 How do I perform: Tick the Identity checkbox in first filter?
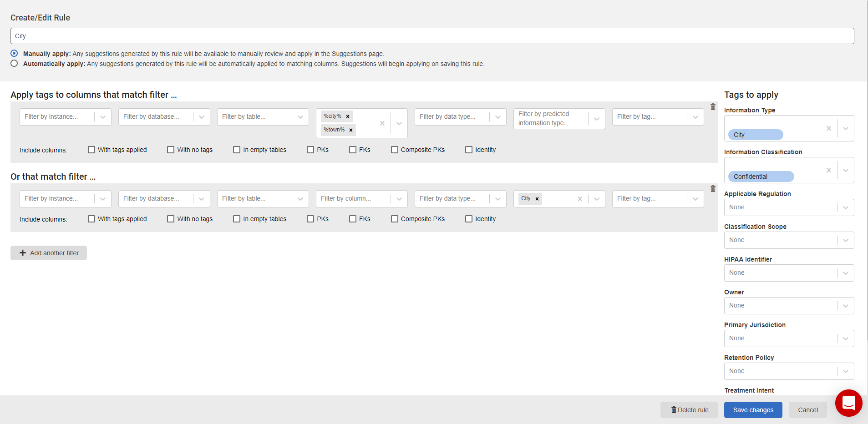coord(469,150)
